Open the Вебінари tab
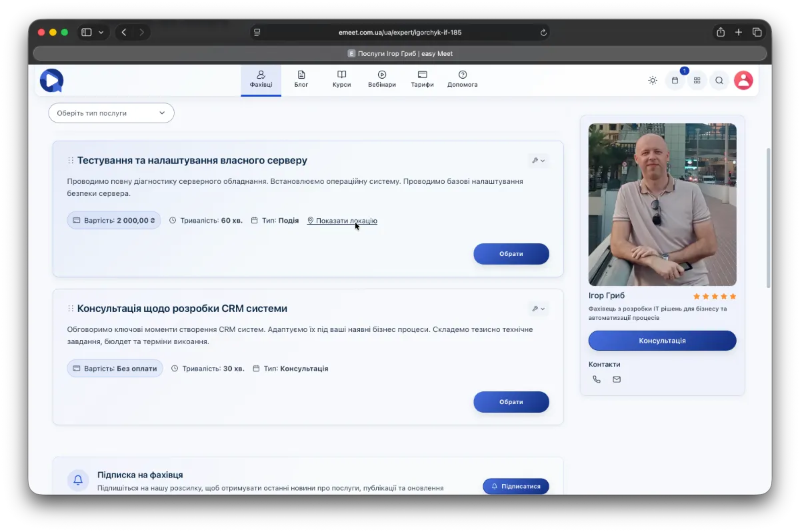 point(382,79)
